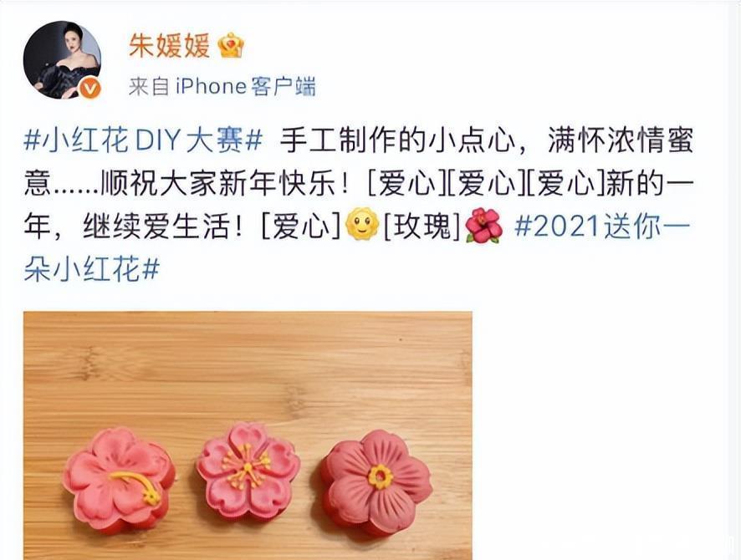Click the [玫瑰] emoticon text
The width and height of the screenshot is (741, 560).
click(x=422, y=227)
